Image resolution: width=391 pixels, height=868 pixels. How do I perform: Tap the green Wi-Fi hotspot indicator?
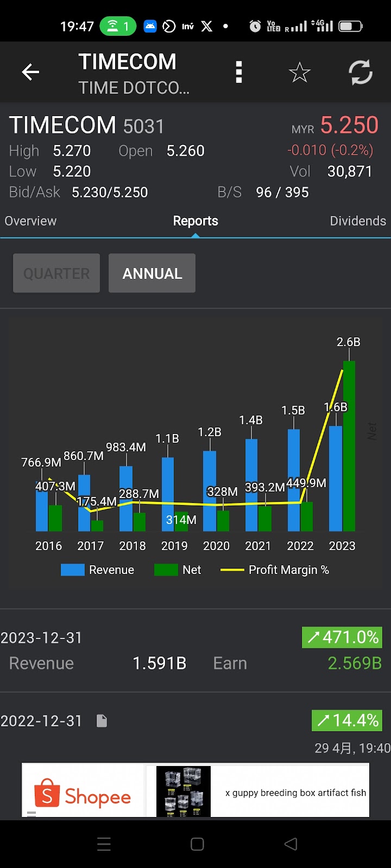(118, 26)
